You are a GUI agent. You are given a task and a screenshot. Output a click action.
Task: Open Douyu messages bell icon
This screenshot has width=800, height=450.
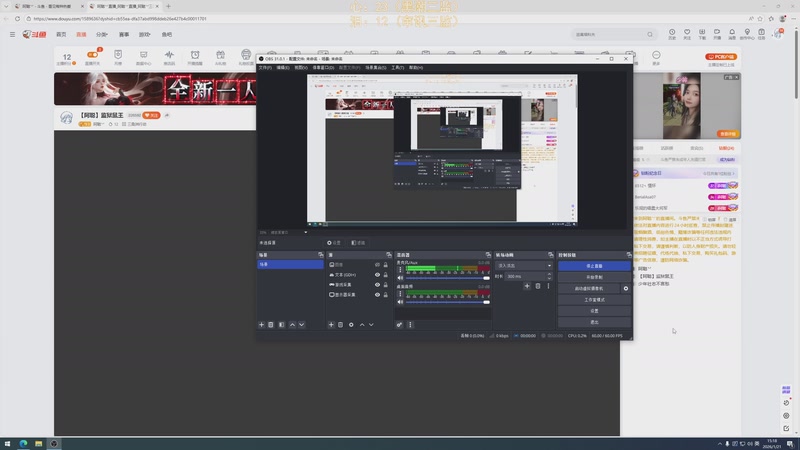click(x=732, y=32)
